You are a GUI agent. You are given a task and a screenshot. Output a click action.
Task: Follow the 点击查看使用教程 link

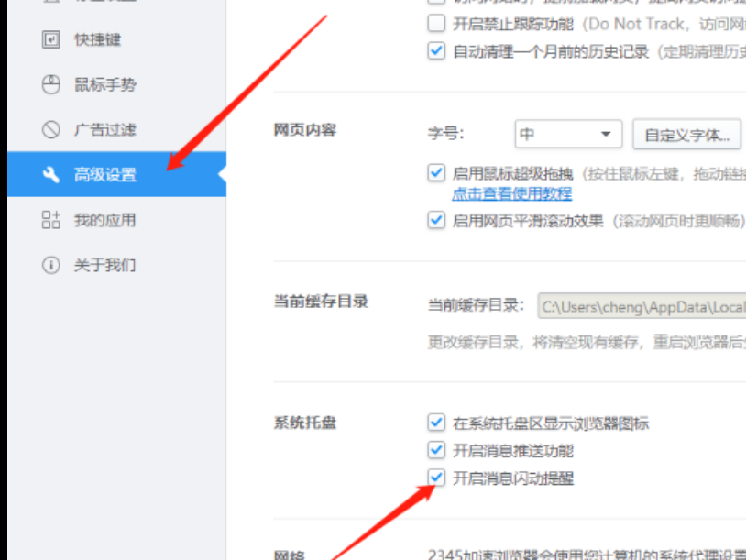512,193
